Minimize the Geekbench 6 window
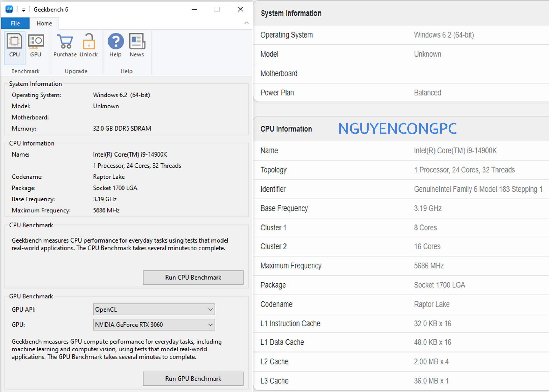Image resolution: width=549 pixels, height=392 pixels. (194, 9)
